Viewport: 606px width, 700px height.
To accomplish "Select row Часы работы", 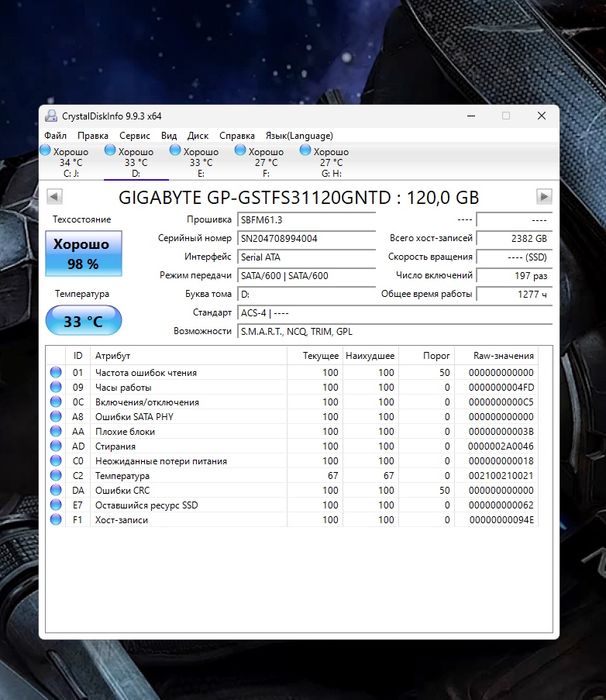I will coord(293,387).
